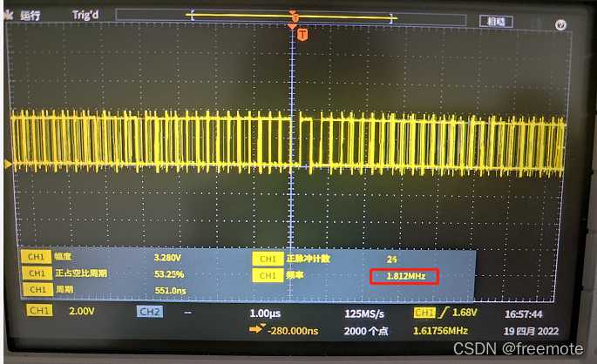Image resolution: width=597 pixels, height=364 pixels.
Task: Click the CH1 badge beside 正占空比周期
Action: click(37, 273)
